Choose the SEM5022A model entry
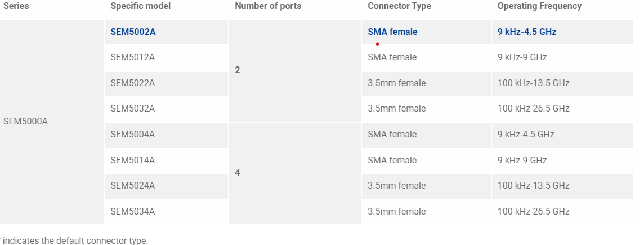 pos(166,83)
